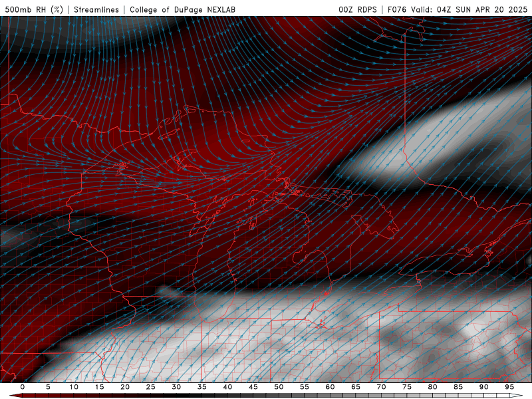
Task: Click the colorbar label '35'
Action: click(202, 387)
